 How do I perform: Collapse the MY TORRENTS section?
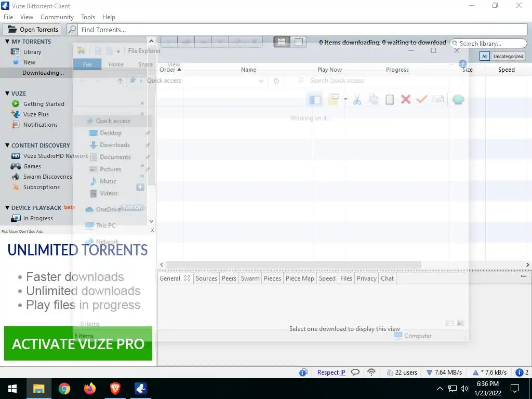tap(7, 42)
